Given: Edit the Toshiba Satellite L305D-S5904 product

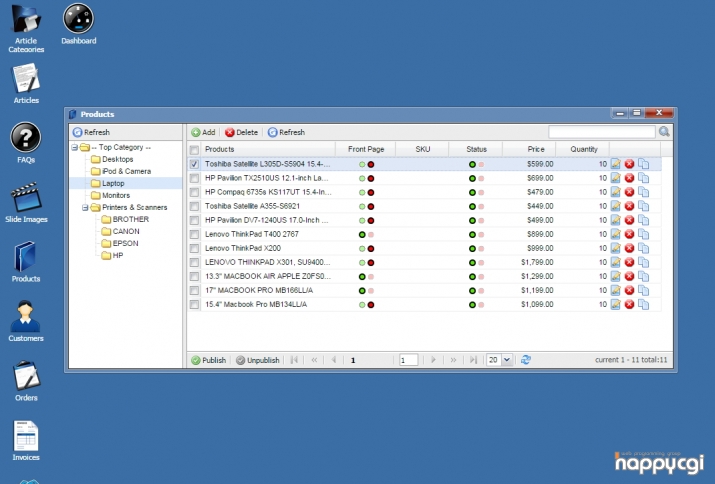Looking at the screenshot, I should tap(616, 164).
